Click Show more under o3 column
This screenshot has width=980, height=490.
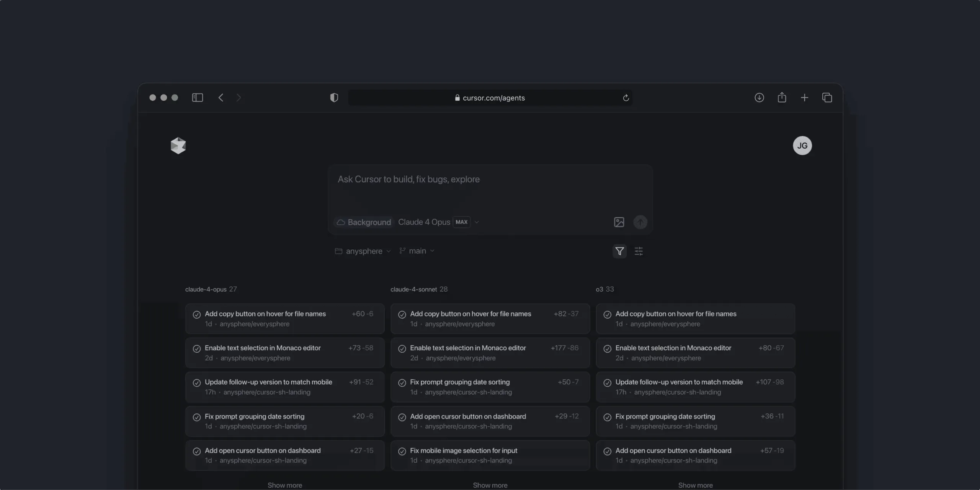point(695,485)
